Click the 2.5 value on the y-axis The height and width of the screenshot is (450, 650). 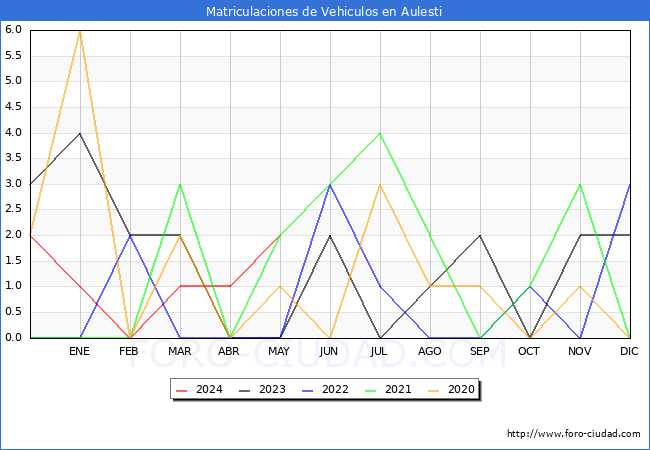(13, 209)
